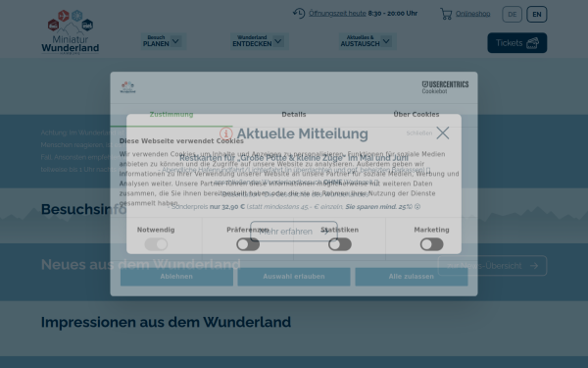Click the Usercentrics Cookiebot logo
This screenshot has height=368, width=588.
[x=445, y=87]
